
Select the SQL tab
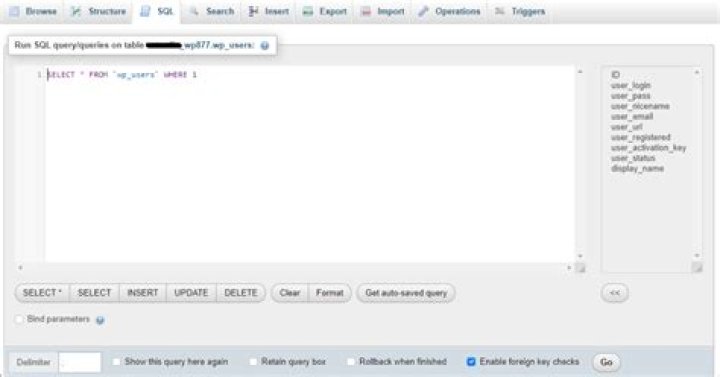[x=157, y=11]
